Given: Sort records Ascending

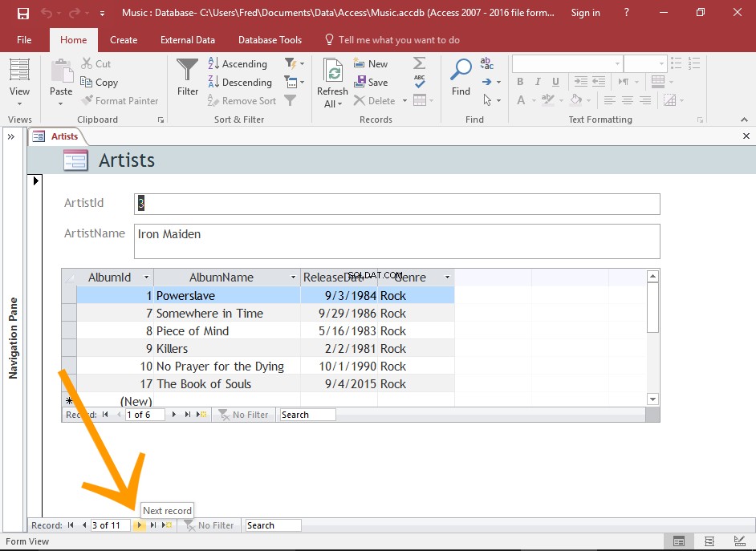Looking at the screenshot, I should [238, 63].
